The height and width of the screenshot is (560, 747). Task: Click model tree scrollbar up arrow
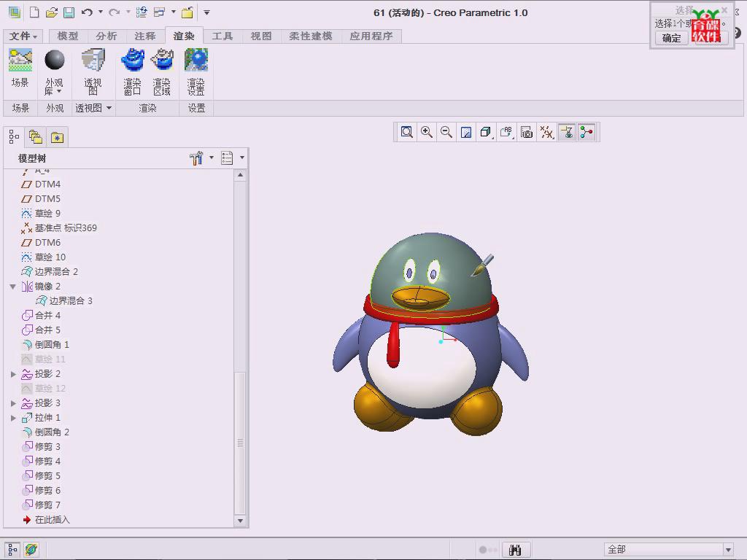point(240,175)
